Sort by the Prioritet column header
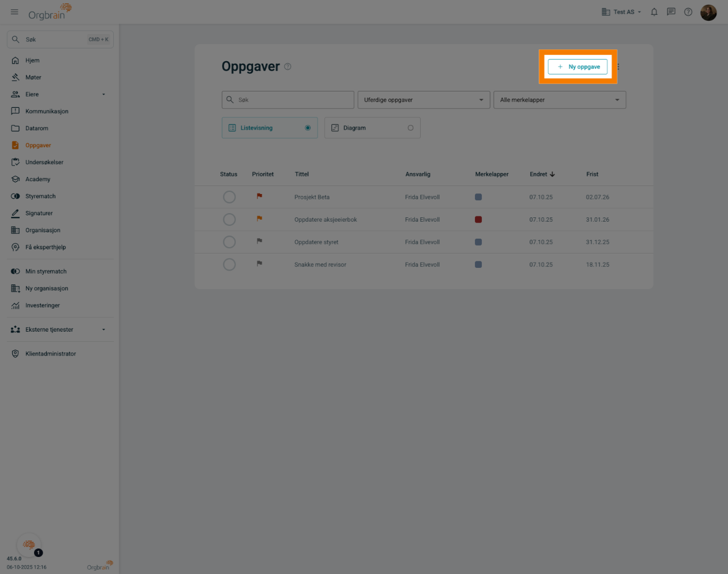 pos(263,174)
